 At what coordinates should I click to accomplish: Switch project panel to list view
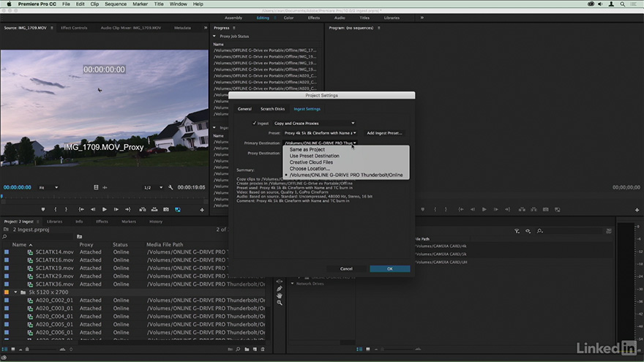(x=4, y=350)
